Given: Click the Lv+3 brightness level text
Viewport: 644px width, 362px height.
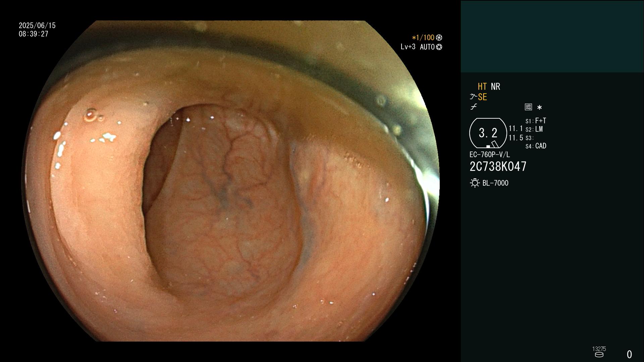Looking at the screenshot, I should 408,47.
